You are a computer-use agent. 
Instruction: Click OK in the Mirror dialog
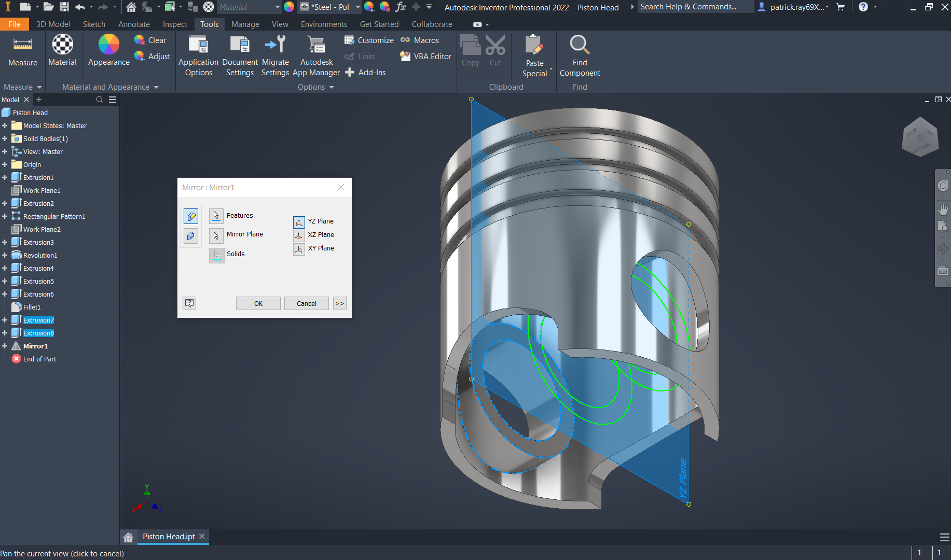tap(258, 303)
